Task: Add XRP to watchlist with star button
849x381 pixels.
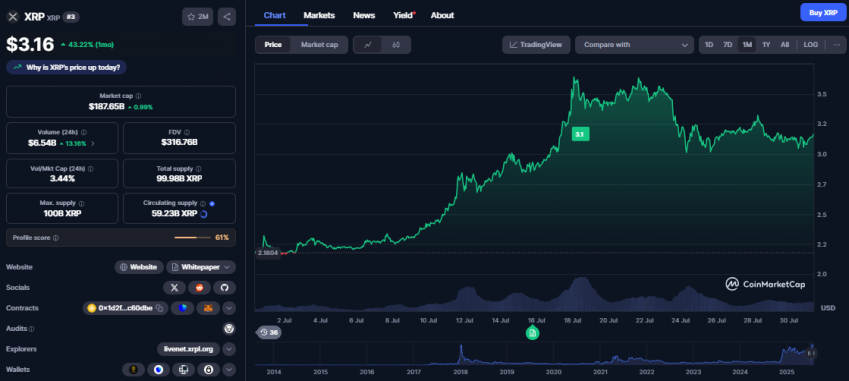Action: pos(197,17)
